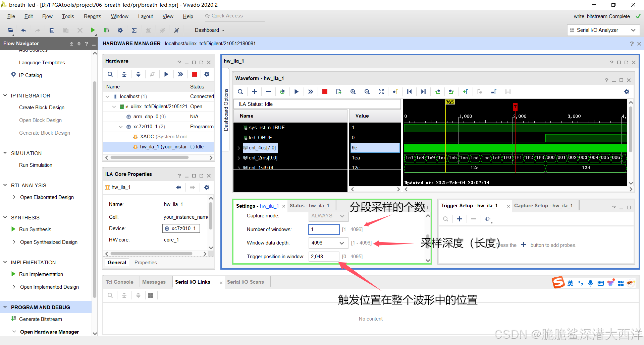Click the main toolbar green Run arrow
644x345 pixels.
[x=93, y=30]
